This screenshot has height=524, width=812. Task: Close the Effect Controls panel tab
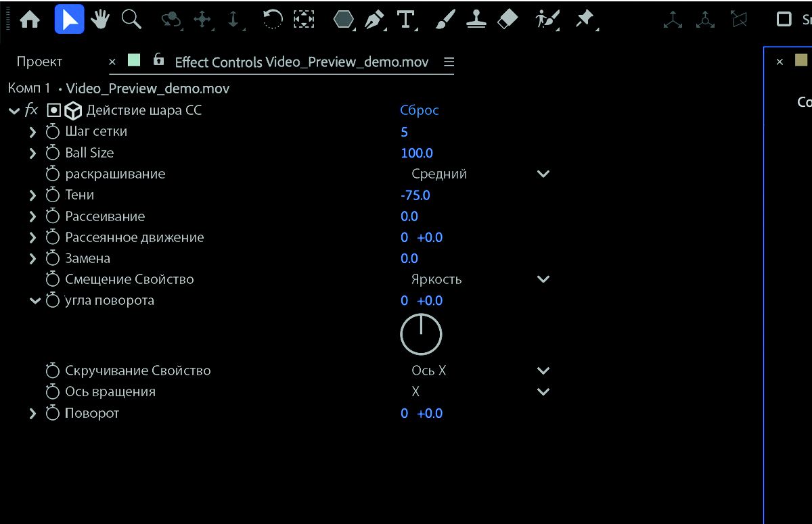(x=112, y=62)
